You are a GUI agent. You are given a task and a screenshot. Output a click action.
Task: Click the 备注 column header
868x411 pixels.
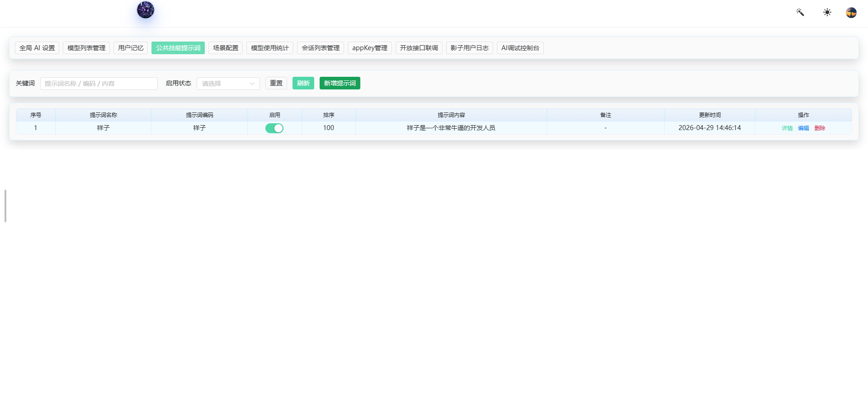(606, 115)
